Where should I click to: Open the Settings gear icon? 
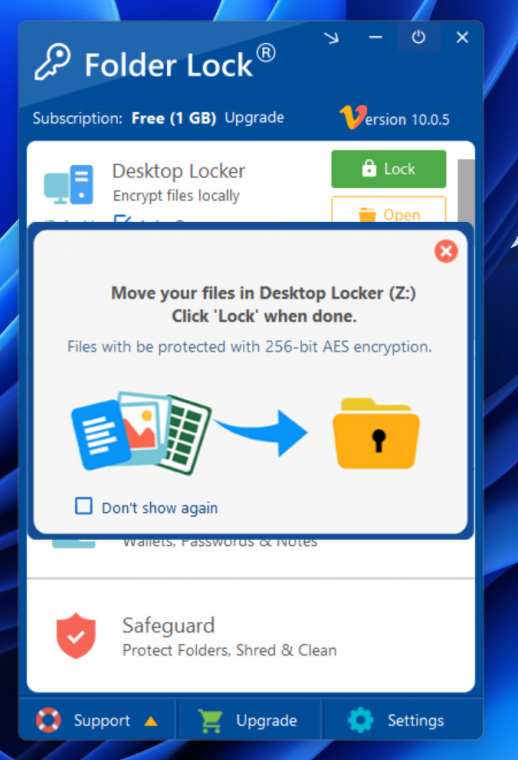tap(361, 720)
